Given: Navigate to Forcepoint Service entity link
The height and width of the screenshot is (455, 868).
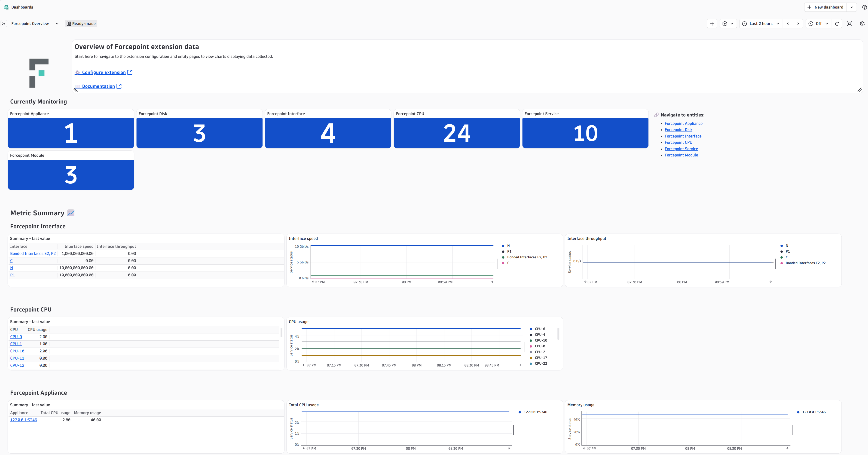Looking at the screenshot, I should click(x=681, y=149).
